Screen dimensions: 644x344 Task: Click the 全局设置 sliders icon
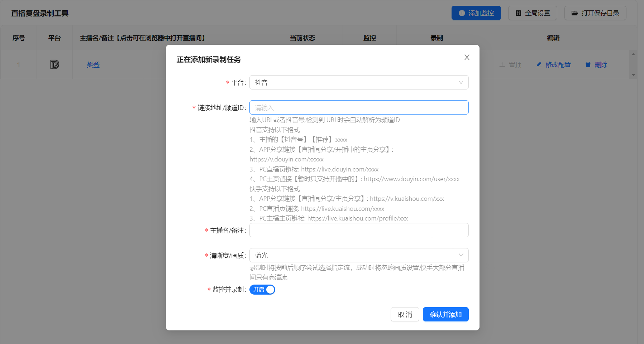[x=518, y=13]
